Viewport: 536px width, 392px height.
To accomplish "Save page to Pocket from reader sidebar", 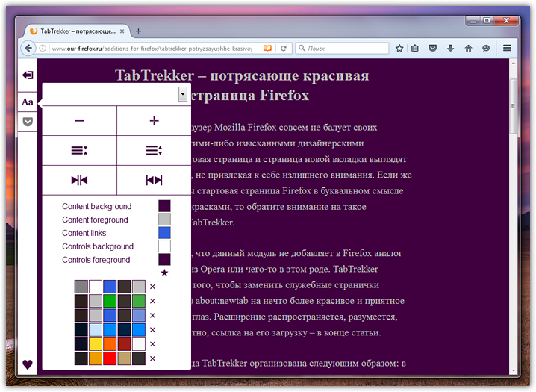I will coord(28,121).
